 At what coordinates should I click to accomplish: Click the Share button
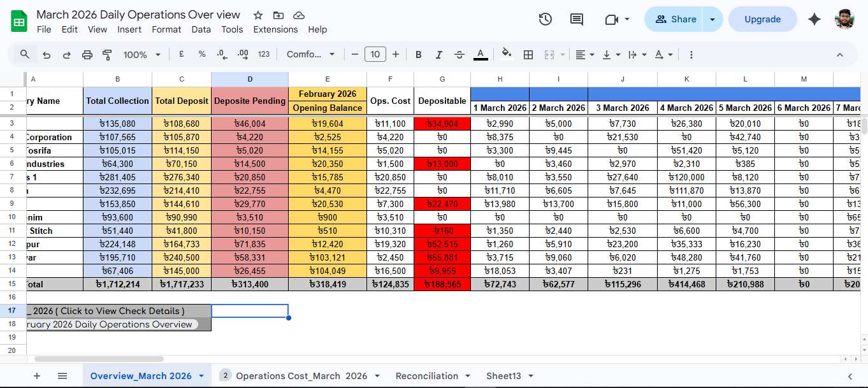(674, 19)
